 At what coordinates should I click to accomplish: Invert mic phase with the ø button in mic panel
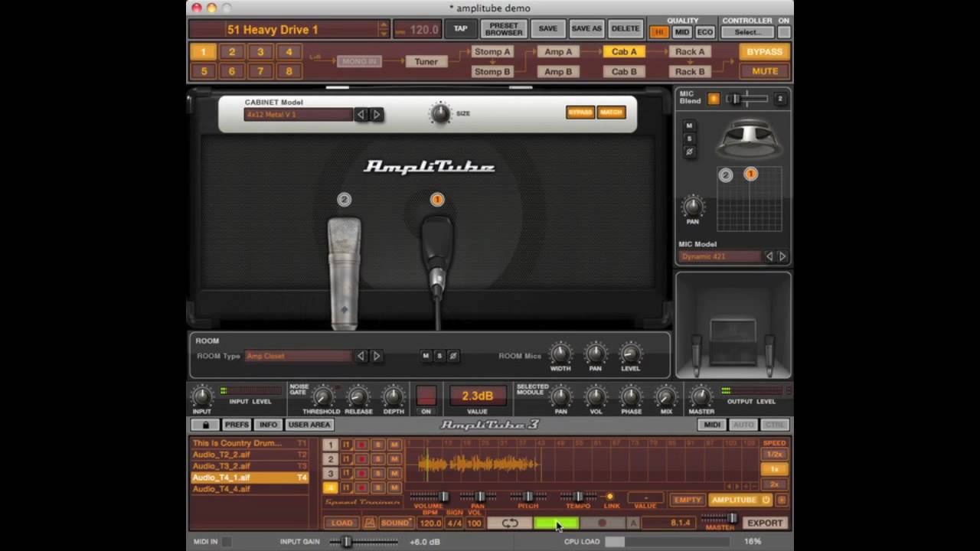(689, 152)
